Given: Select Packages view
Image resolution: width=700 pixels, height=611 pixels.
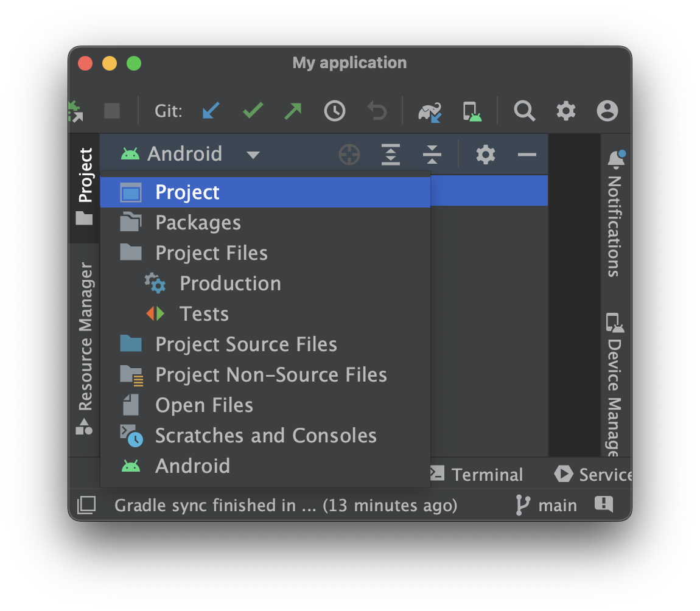Looking at the screenshot, I should click(265, 222).
